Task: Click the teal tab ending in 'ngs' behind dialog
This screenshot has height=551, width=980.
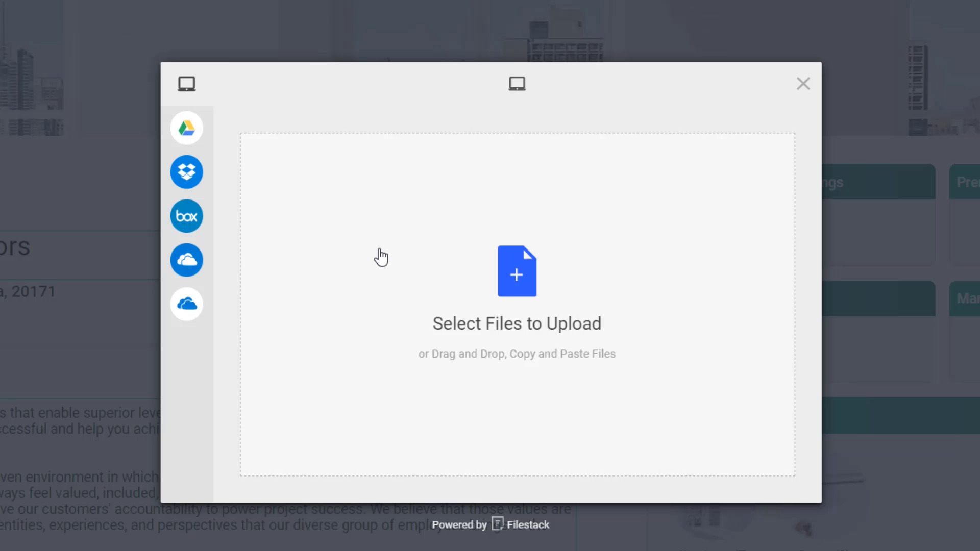Action: coord(878,182)
